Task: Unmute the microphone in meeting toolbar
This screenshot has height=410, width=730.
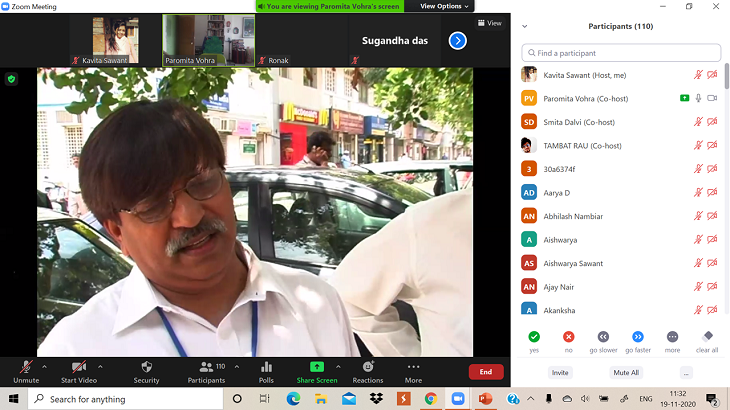Action: 26,367
